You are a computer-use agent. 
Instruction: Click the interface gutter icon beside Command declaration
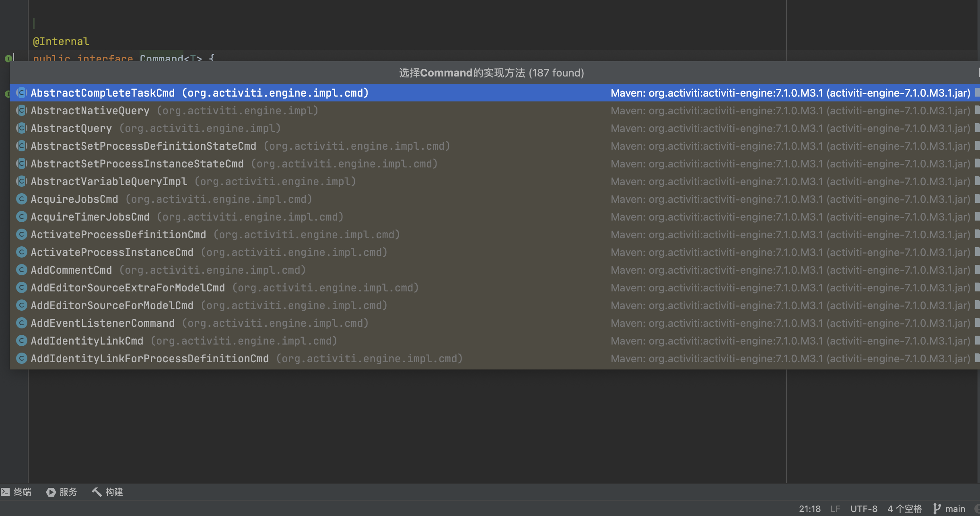click(8, 59)
